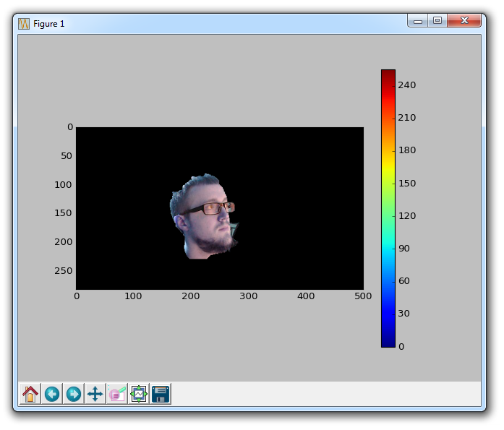Save the figure with floppy disk icon
504x430 pixels.
(161, 394)
